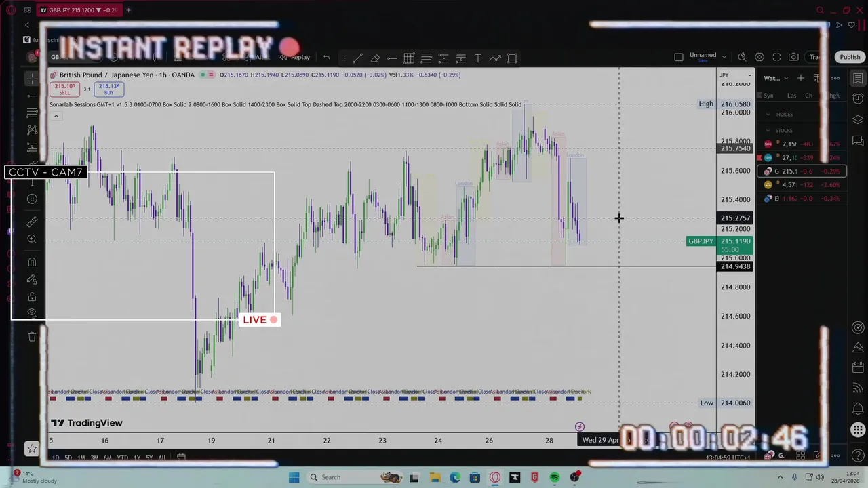This screenshot has width=868, height=488.
Task: Select the eraser tool in favorites toolbar
Action: (375, 58)
